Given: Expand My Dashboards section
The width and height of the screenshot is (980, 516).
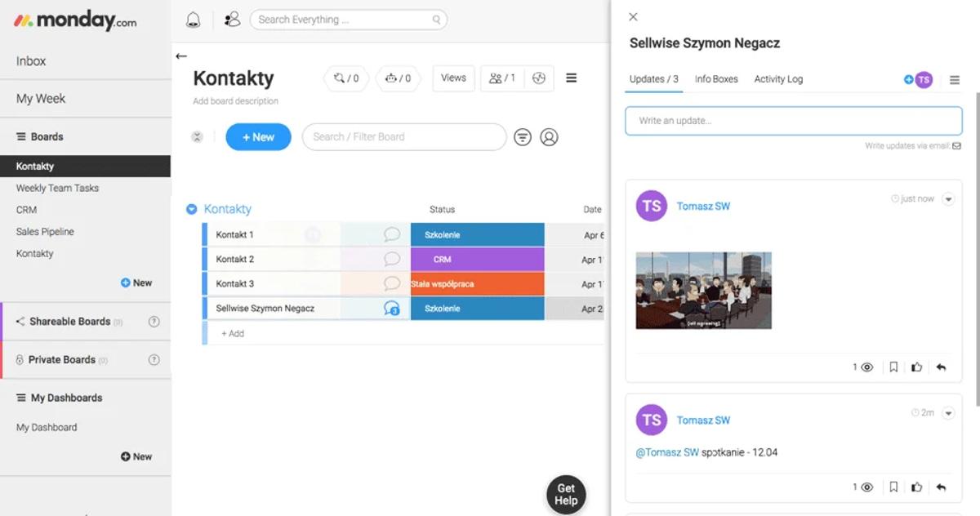Looking at the screenshot, I should point(60,398).
